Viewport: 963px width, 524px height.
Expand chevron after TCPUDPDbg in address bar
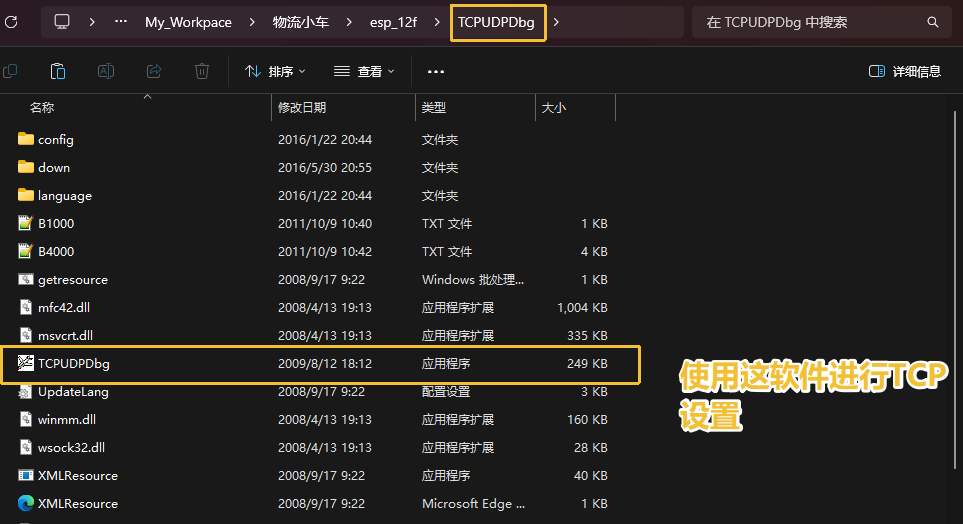(557, 22)
